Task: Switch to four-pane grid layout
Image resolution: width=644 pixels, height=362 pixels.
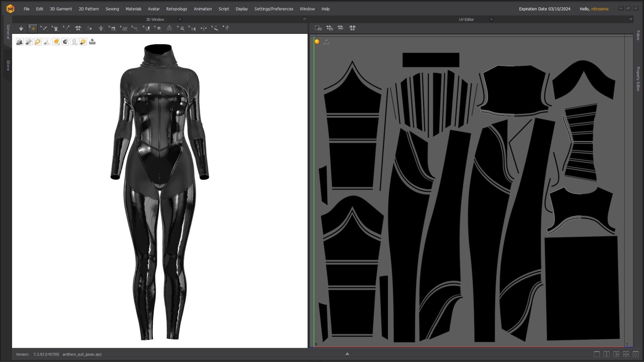Action: [626, 354]
